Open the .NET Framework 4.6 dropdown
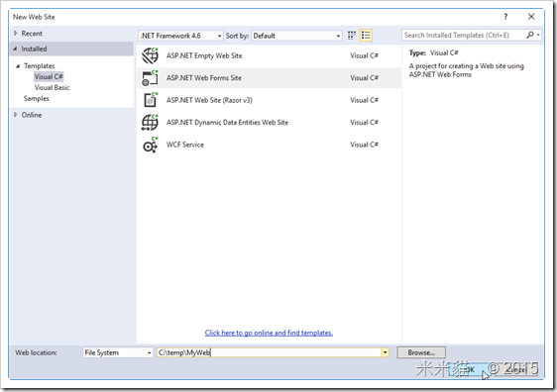Viewport: 557px width, 392px height. [180, 36]
